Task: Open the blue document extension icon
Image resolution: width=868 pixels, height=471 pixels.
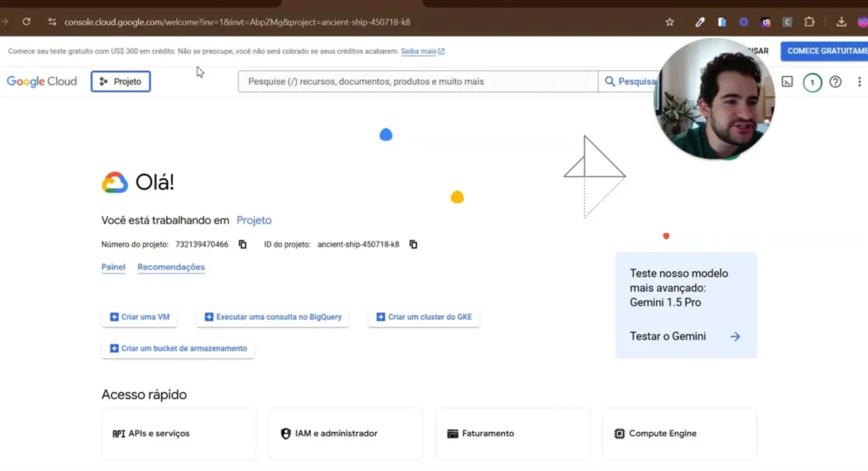Action: pos(722,22)
